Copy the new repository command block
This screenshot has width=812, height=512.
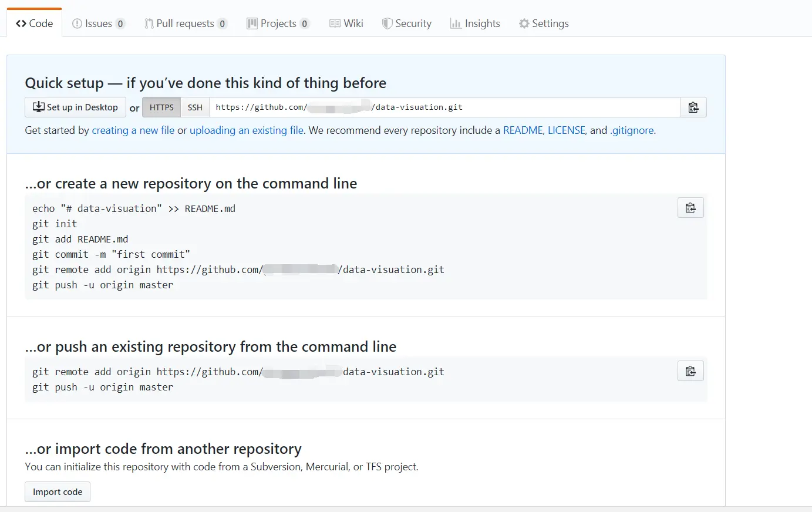click(690, 208)
